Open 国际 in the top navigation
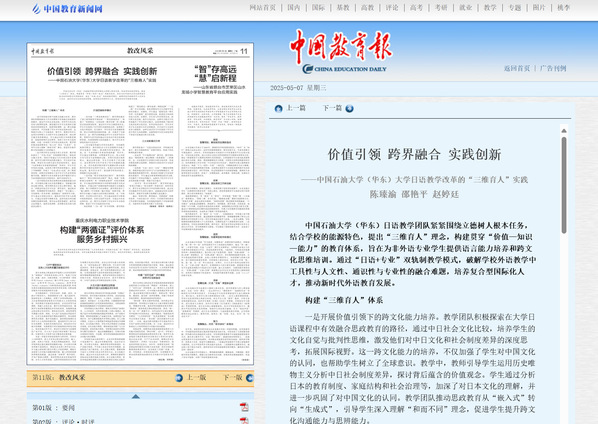 tap(318, 8)
